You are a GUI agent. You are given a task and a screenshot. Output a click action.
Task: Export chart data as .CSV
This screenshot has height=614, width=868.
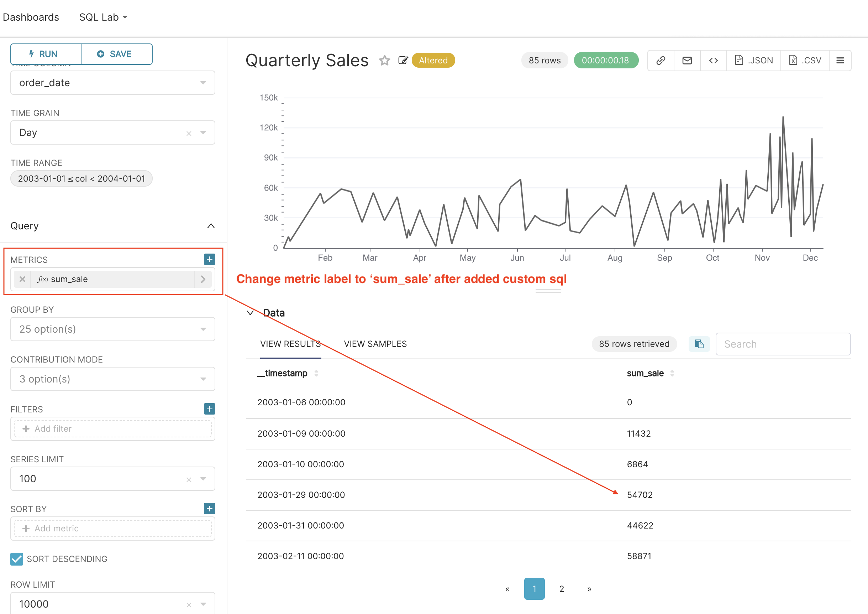click(805, 60)
